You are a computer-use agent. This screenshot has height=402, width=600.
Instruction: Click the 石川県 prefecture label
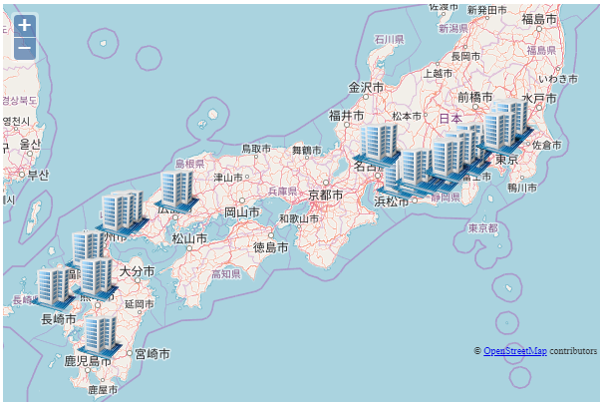pyautogui.click(x=389, y=39)
